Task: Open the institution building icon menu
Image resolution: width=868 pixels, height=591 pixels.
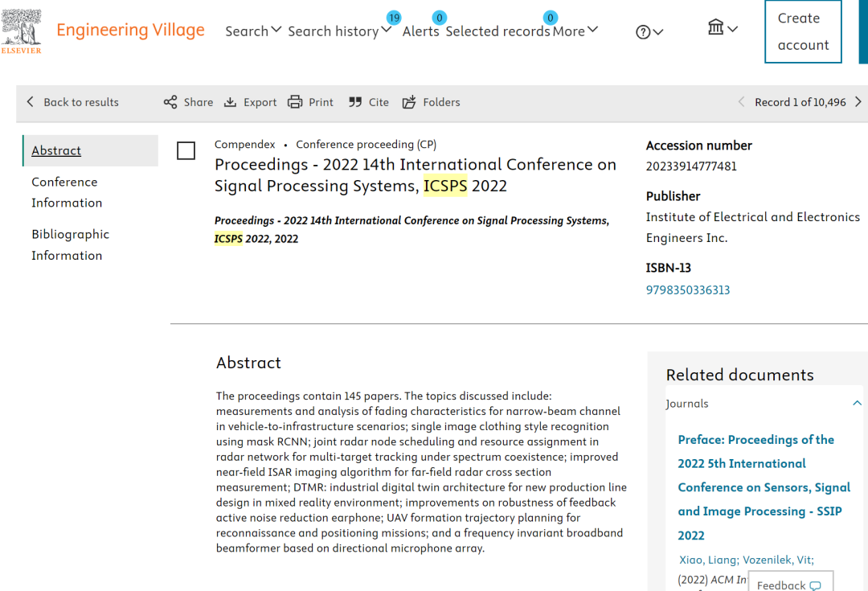Action: tap(723, 27)
